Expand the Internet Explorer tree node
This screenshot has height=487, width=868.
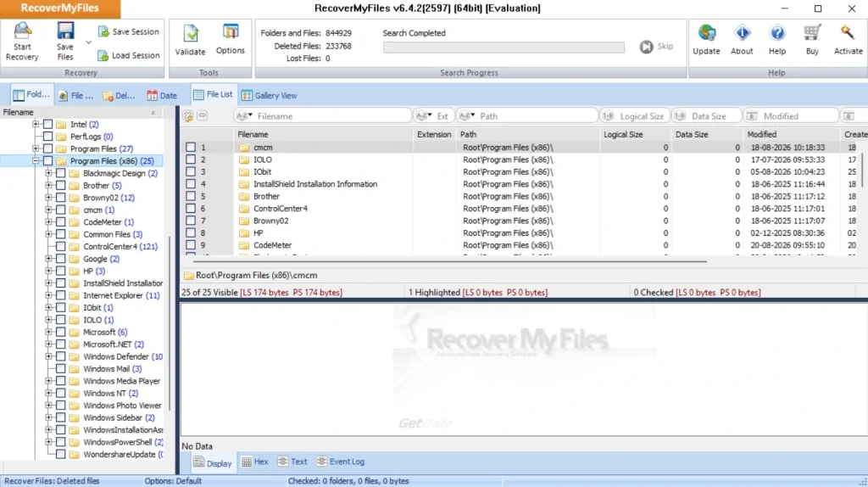coord(48,295)
